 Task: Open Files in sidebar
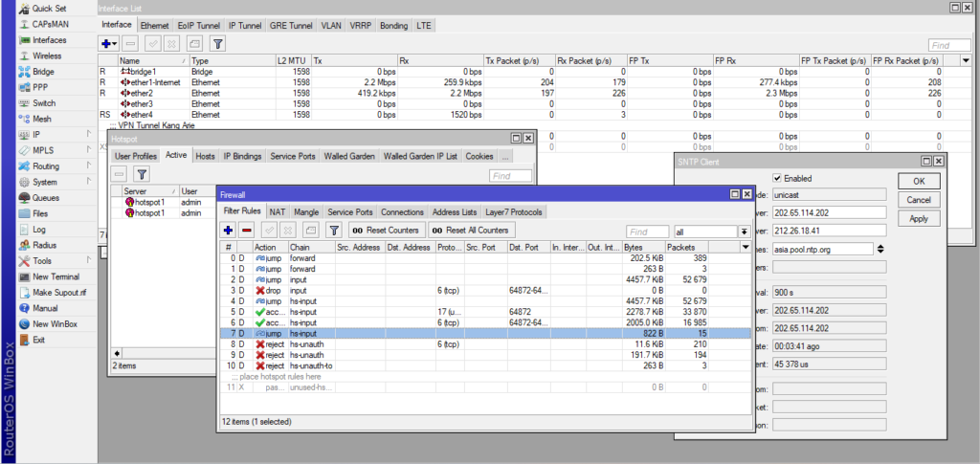pos(40,213)
